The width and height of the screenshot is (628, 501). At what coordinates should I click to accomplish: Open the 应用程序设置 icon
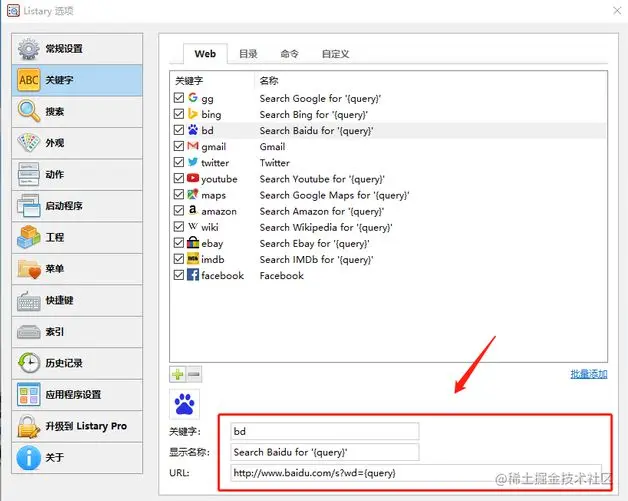(x=28, y=394)
